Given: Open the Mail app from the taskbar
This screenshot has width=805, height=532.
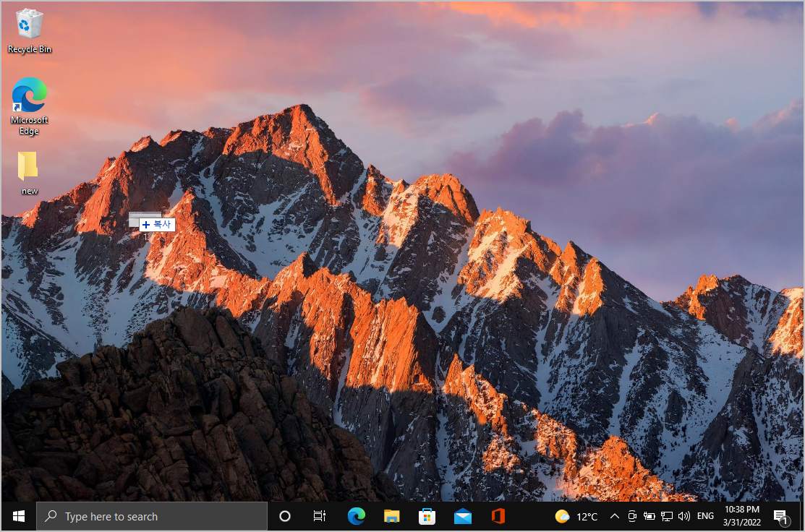Looking at the screenshot, I should pyautogui.click(x=463, y=516).
